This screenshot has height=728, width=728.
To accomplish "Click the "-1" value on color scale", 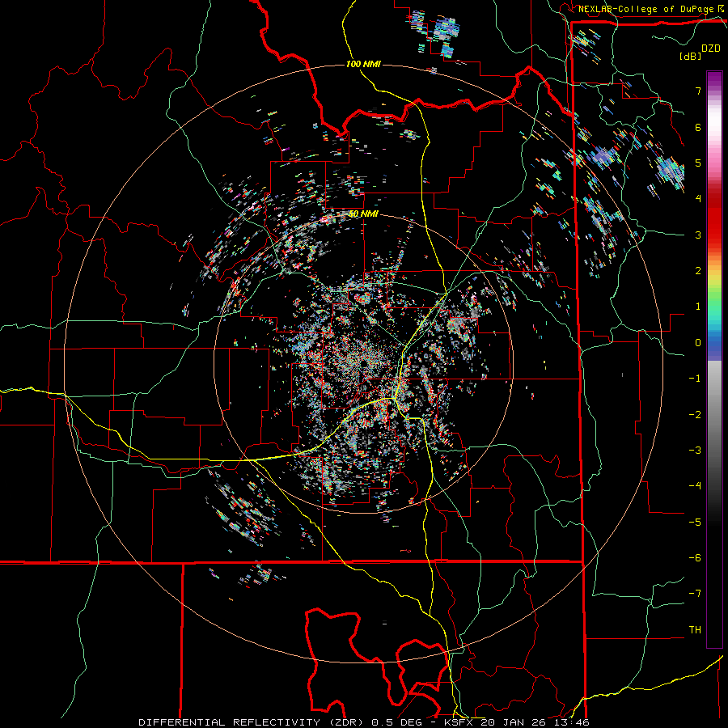I will 695,379.
